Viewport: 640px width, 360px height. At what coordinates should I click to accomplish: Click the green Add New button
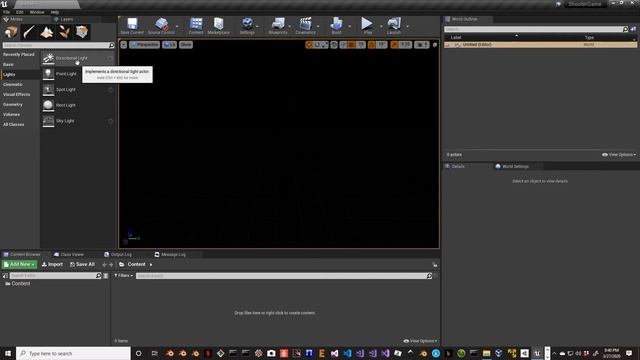(19, 264)
